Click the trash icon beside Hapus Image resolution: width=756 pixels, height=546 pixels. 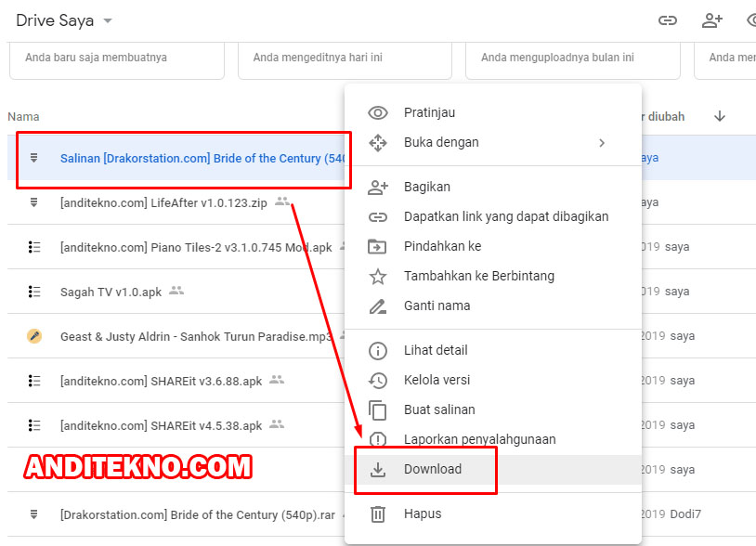(378, 513)
